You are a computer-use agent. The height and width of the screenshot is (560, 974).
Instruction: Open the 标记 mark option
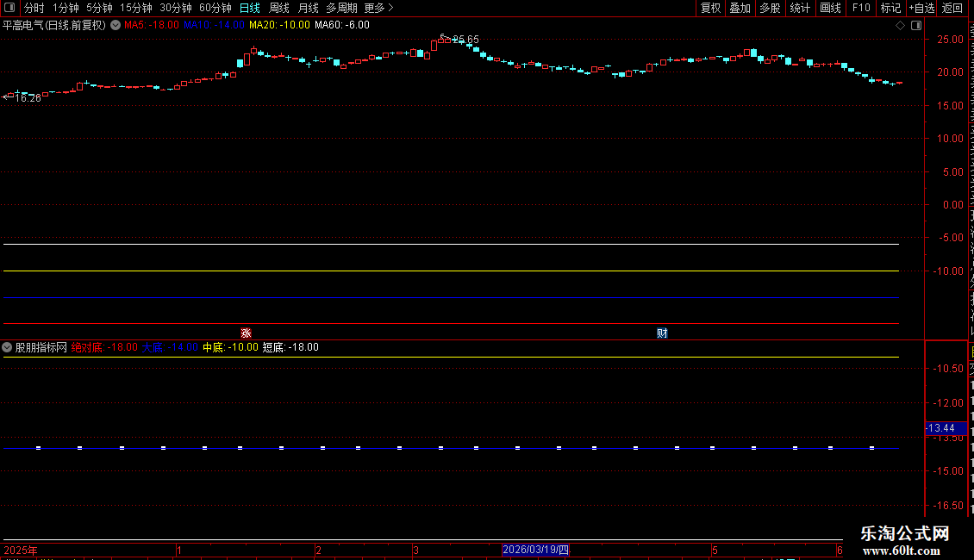pyautogui.click(x=890, y=8)
